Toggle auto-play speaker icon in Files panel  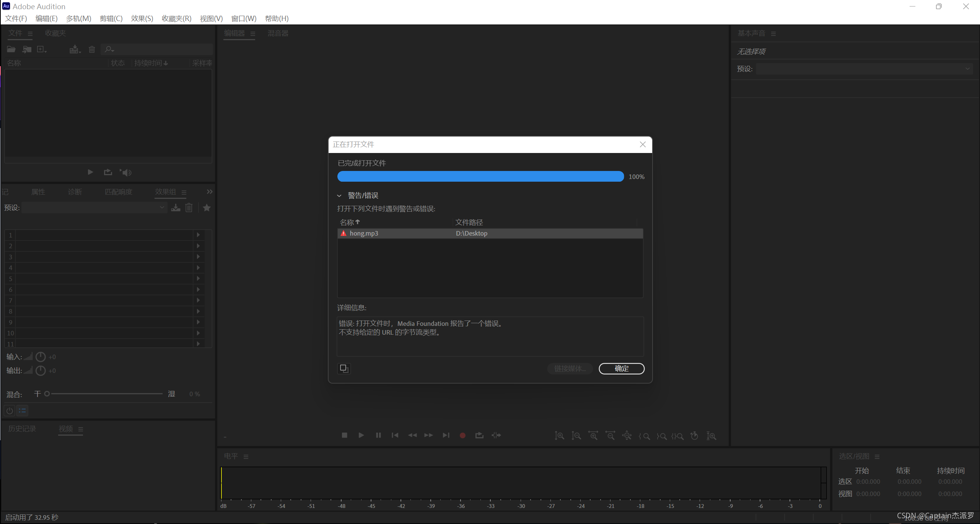125,172
